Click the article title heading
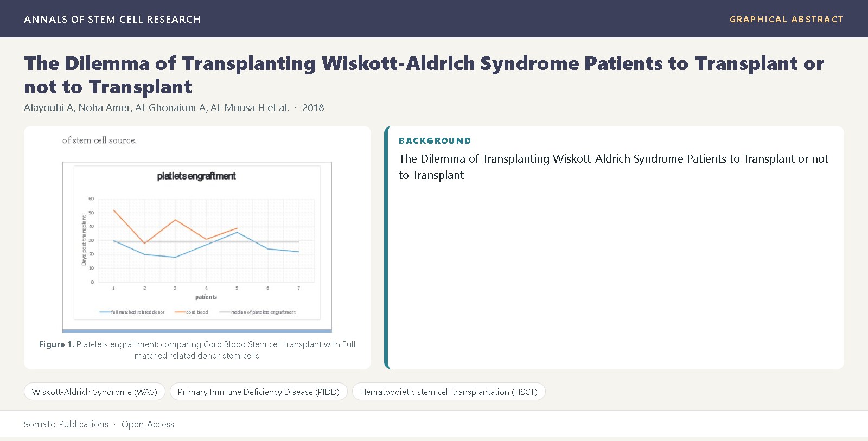868x441 pixels. 424,75
